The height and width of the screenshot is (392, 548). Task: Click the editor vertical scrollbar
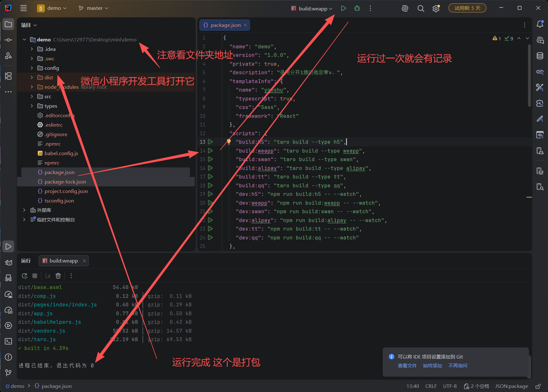[529, 76]
